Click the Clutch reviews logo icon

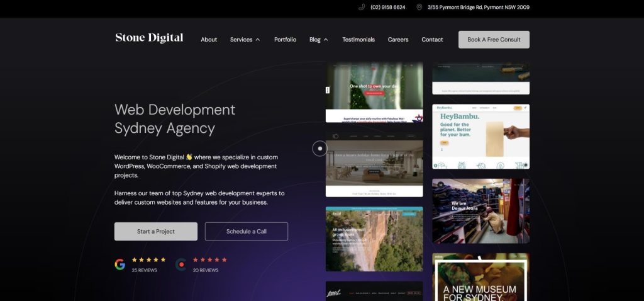coord(180,264)
